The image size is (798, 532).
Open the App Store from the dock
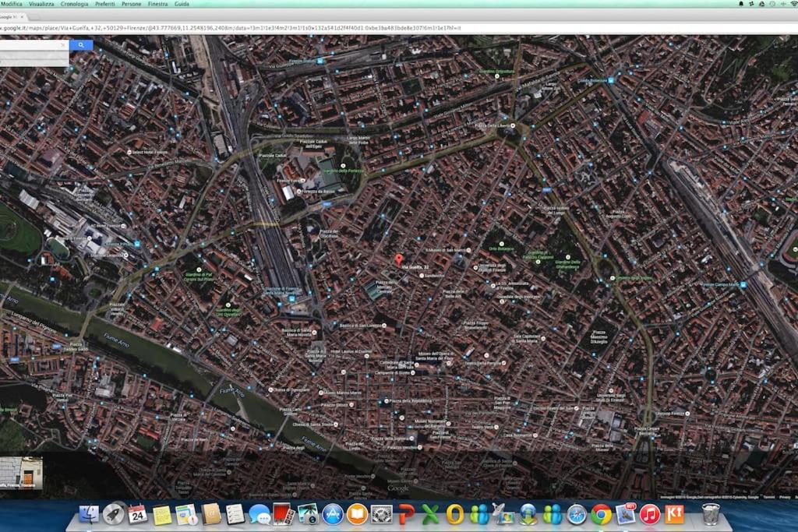click(333, 514)
